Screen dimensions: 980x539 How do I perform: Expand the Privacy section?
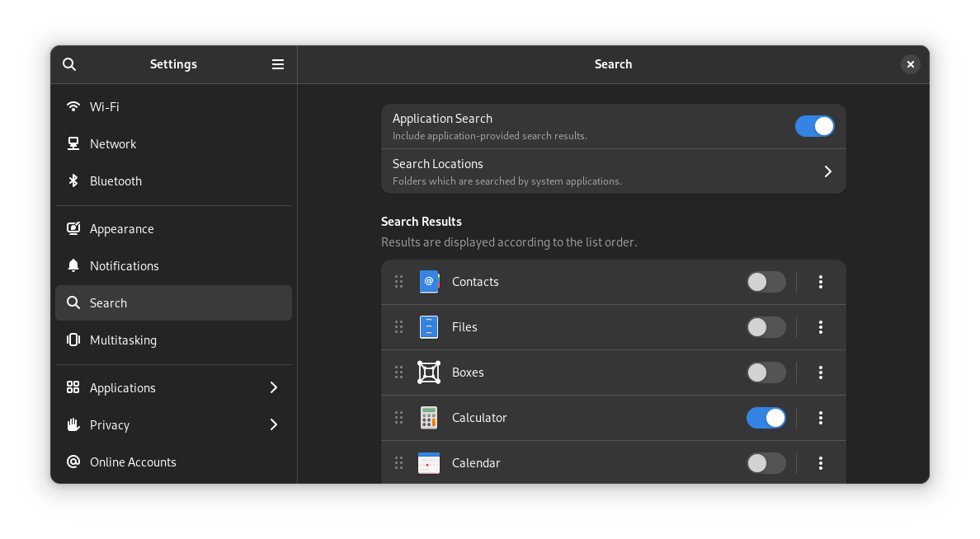[173, 424]
